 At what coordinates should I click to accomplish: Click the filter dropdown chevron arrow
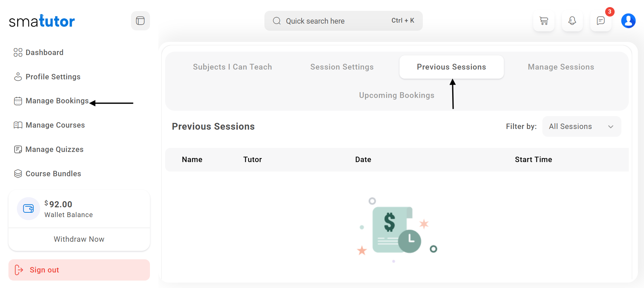(611, 127)
